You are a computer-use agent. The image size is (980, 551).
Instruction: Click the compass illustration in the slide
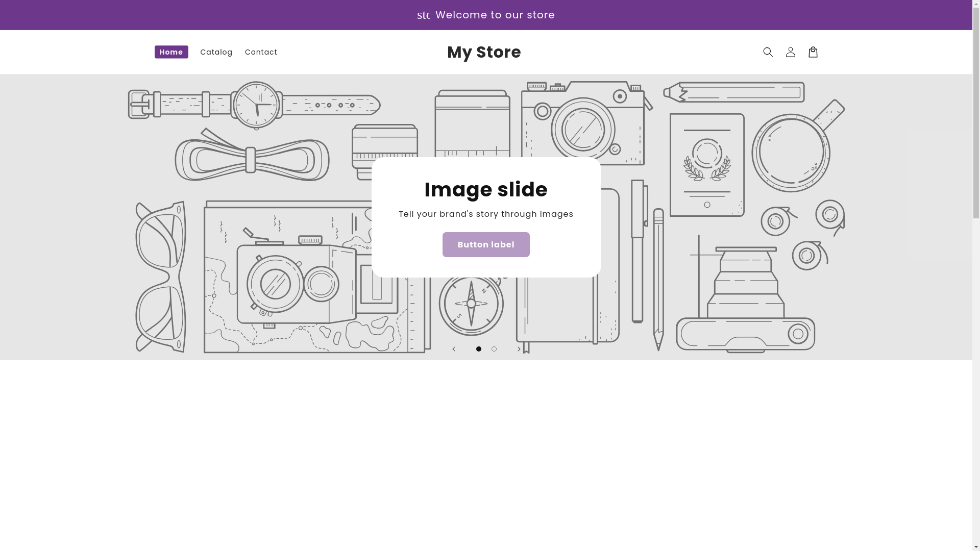[x=471, y=304]
